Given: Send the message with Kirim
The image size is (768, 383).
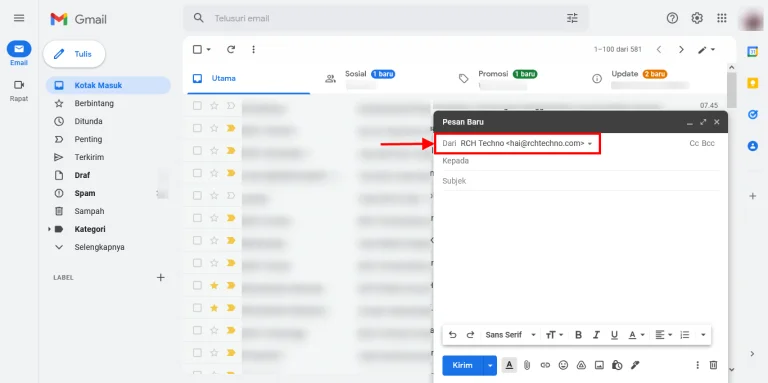Looking at the screenshot, I should coord(462,365).
